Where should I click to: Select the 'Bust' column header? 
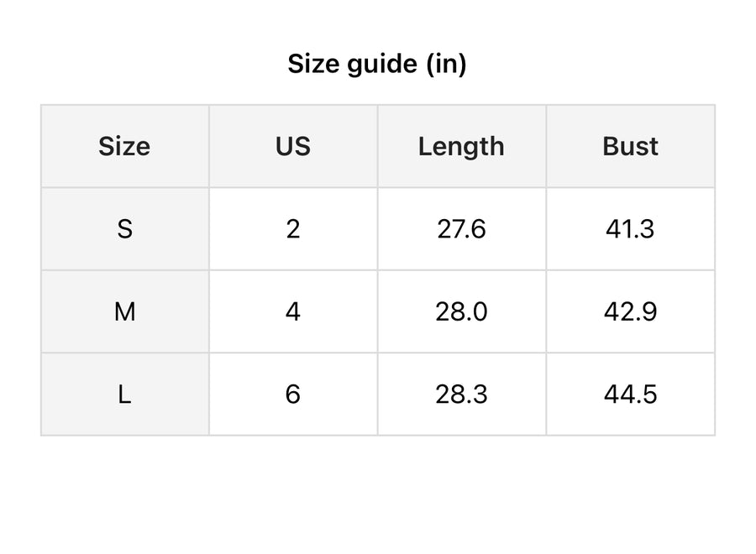[x=630, y=146]
